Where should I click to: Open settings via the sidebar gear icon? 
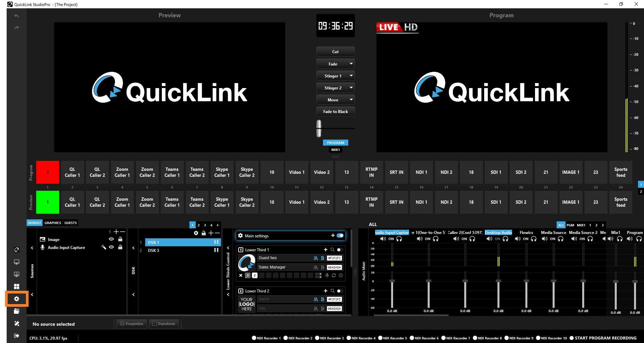tap(17, 299)
